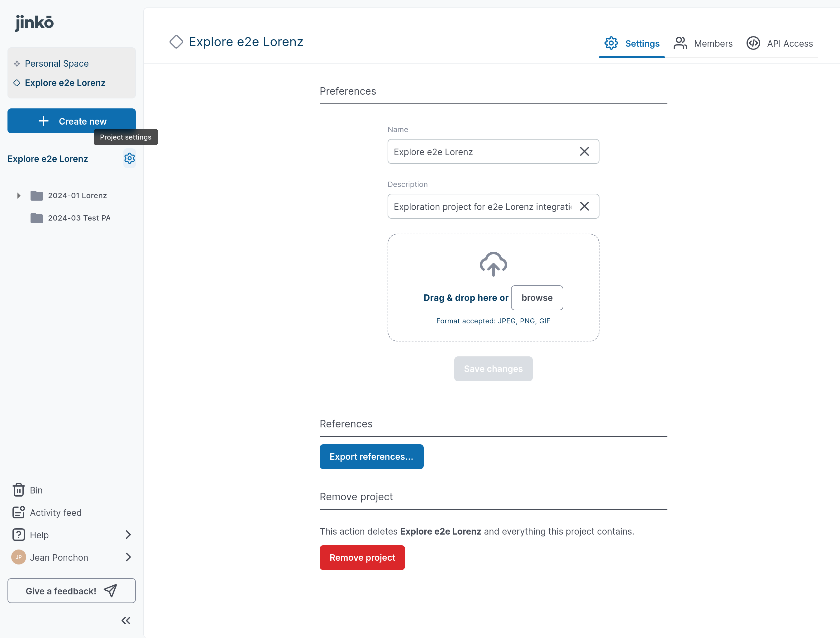
Task: Open the API Access tab
Action: (780, 43)
